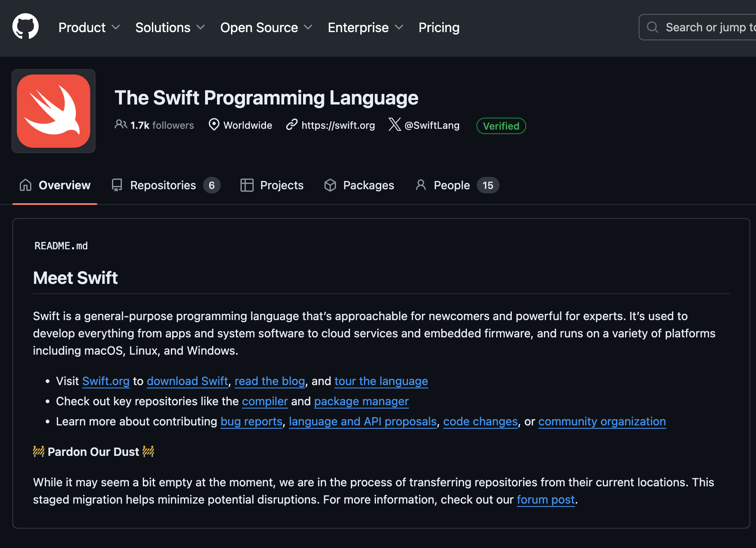Click the README.md file label
This screenshot has width=756, height=548.
click(61, 246)
